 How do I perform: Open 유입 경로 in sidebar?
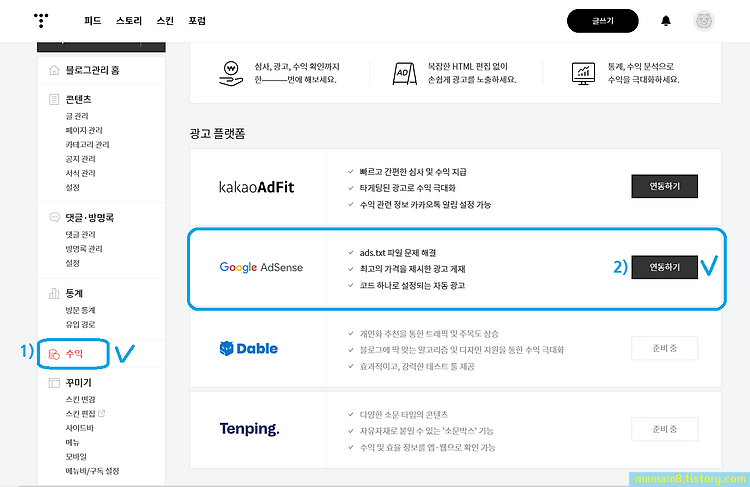pyautogui.click(x=80, y=324)
